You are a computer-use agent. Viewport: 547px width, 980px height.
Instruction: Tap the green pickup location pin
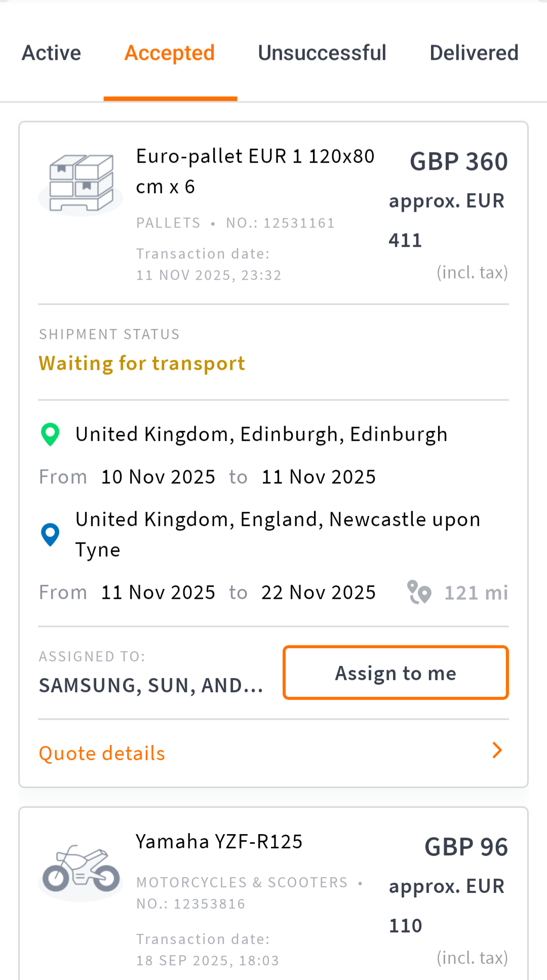[50, 434]
